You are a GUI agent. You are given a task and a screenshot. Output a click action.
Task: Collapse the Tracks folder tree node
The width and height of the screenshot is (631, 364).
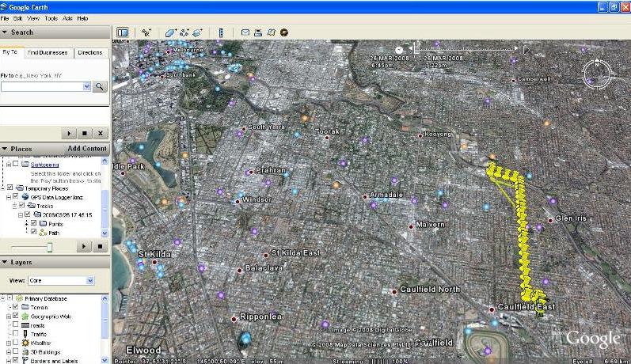pos(15,206)
